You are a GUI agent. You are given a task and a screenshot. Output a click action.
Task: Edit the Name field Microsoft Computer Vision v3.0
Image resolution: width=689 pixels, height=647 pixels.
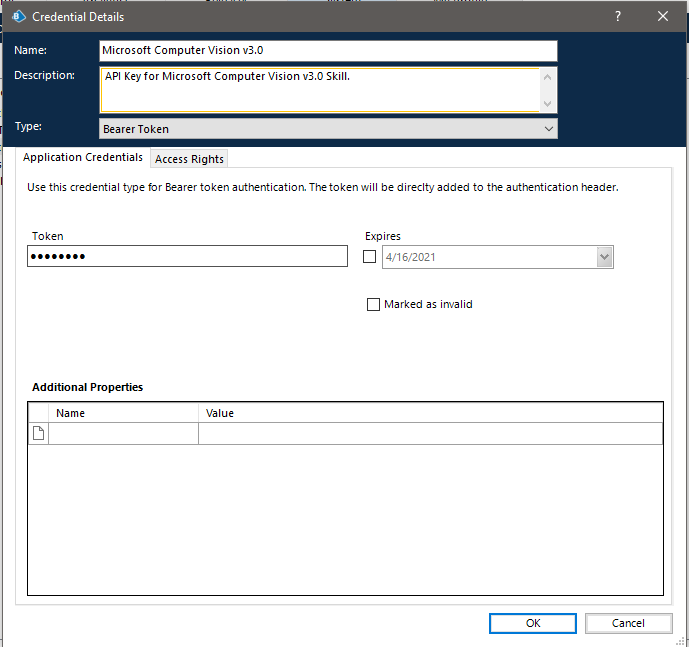pos(328,51)
